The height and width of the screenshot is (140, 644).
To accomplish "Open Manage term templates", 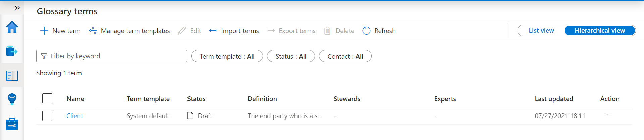I will pyautogui.click(x=129, y=31).
